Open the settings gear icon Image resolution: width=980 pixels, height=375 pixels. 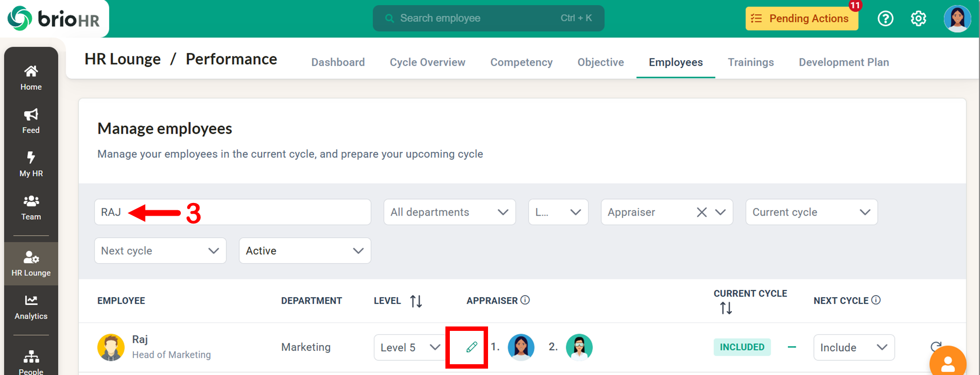click(x=918, y=19)
